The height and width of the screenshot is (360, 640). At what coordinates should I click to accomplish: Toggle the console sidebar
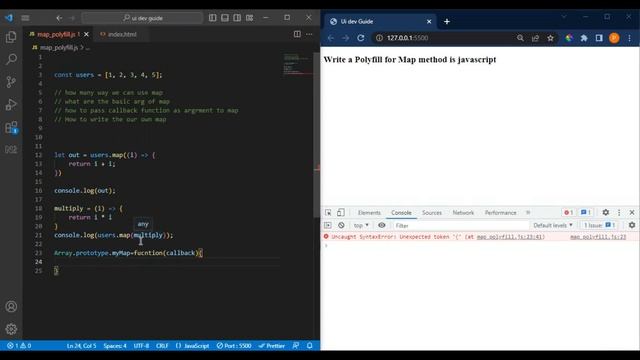328,225
